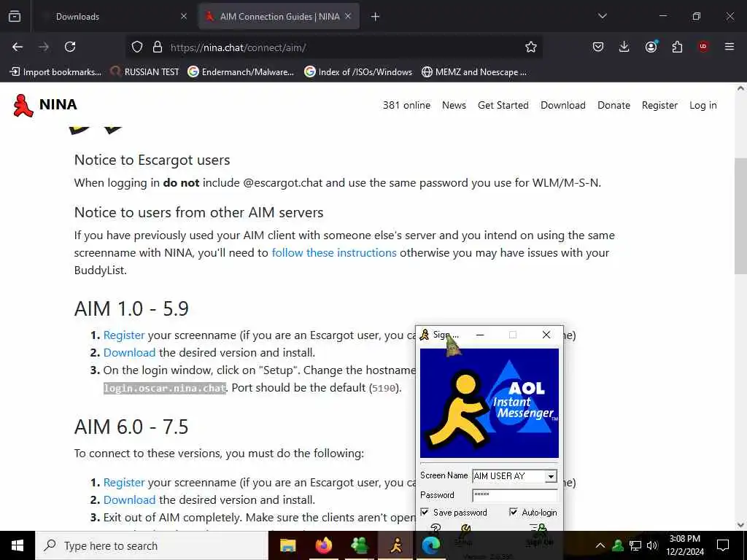Click the highlighted login.oscar.nina.chat hostname

pos(165,388)
